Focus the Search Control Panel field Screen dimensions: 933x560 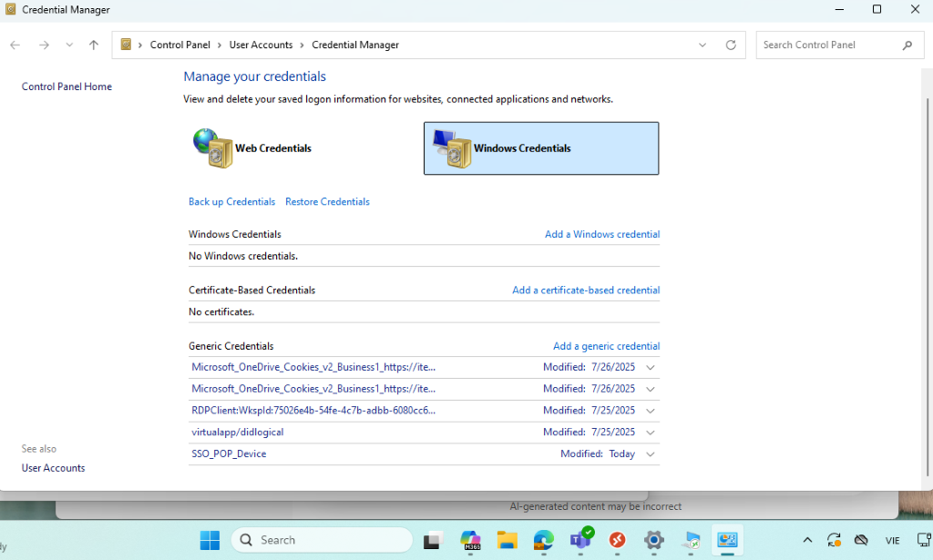830,46
